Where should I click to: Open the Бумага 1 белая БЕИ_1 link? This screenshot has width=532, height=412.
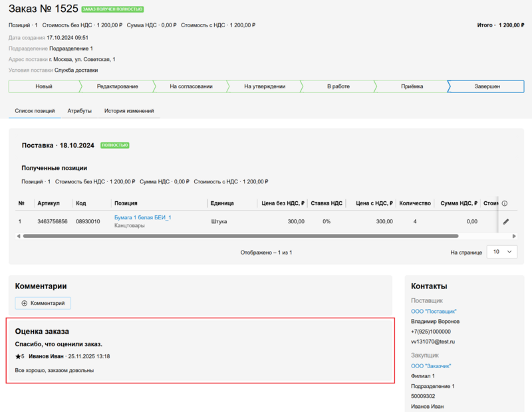tap(142, 217)
